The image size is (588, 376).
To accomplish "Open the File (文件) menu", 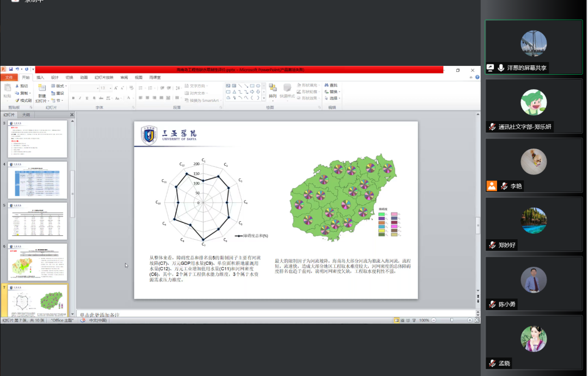I will click(x=9, y=77).
